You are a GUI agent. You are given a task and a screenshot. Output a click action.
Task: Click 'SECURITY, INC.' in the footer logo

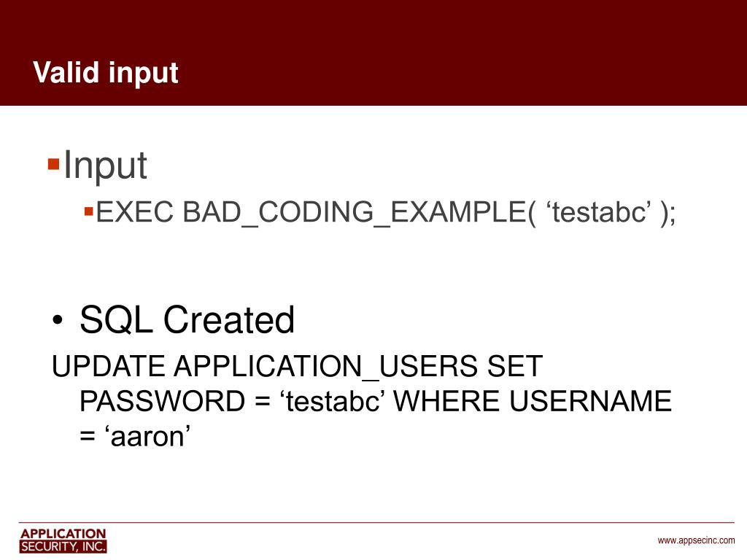63,547
